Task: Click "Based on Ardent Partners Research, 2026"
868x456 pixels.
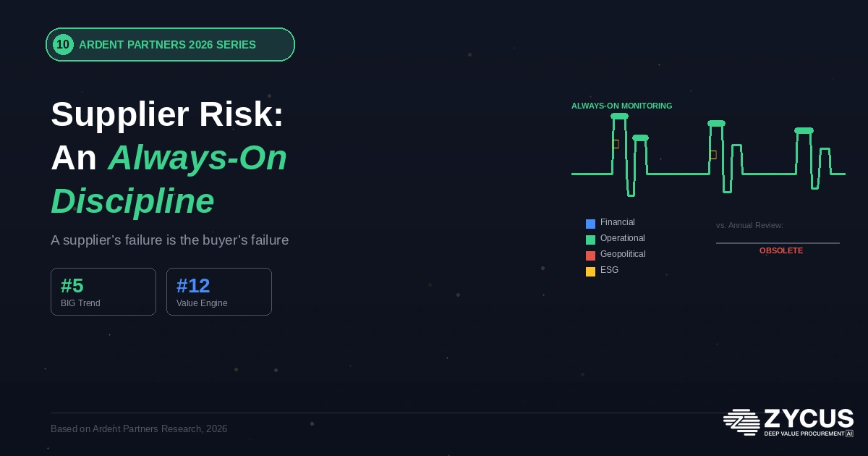Action: click(x=139, y=428)
